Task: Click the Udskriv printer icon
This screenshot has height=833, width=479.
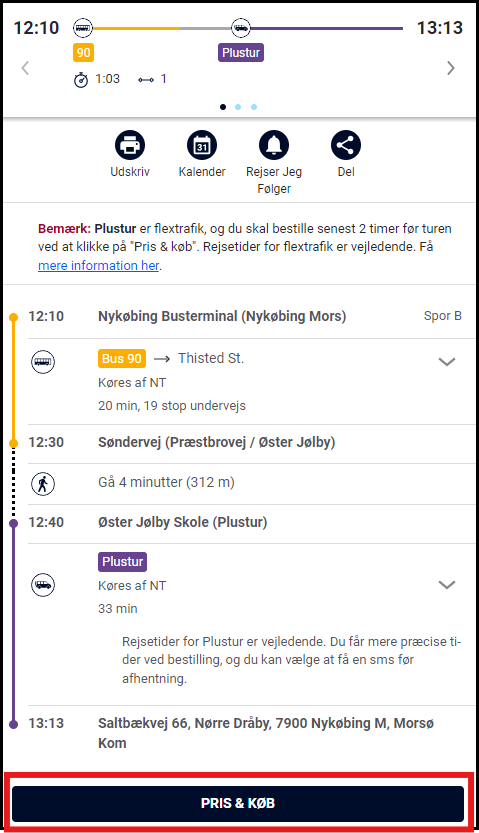Action: (x=130, y=145)
